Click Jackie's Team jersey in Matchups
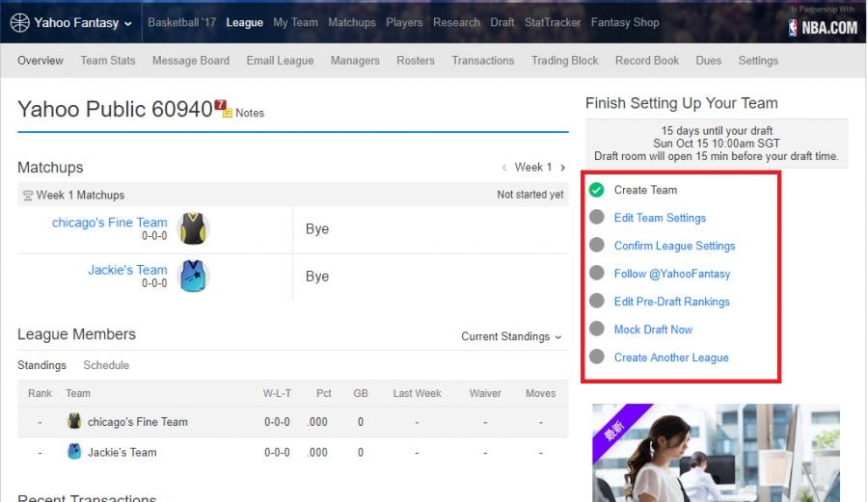The width and height of the screenshot is (868, 502). click(193, 276)
